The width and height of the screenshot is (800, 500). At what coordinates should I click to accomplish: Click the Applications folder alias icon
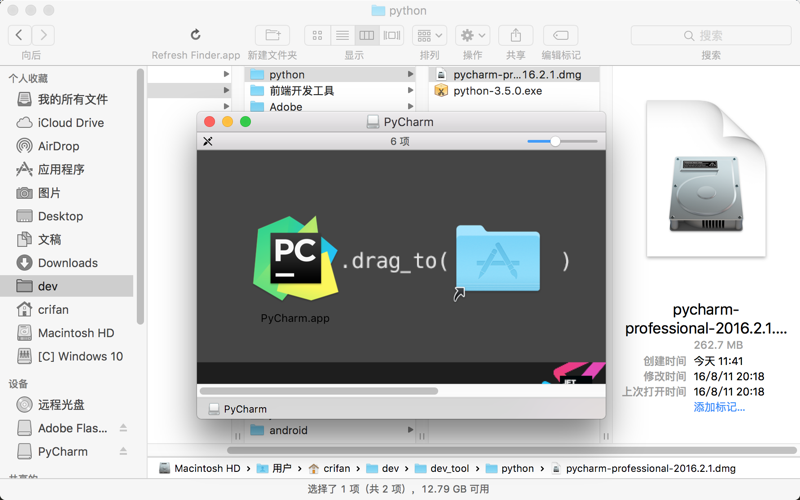[x=497, y=259]
